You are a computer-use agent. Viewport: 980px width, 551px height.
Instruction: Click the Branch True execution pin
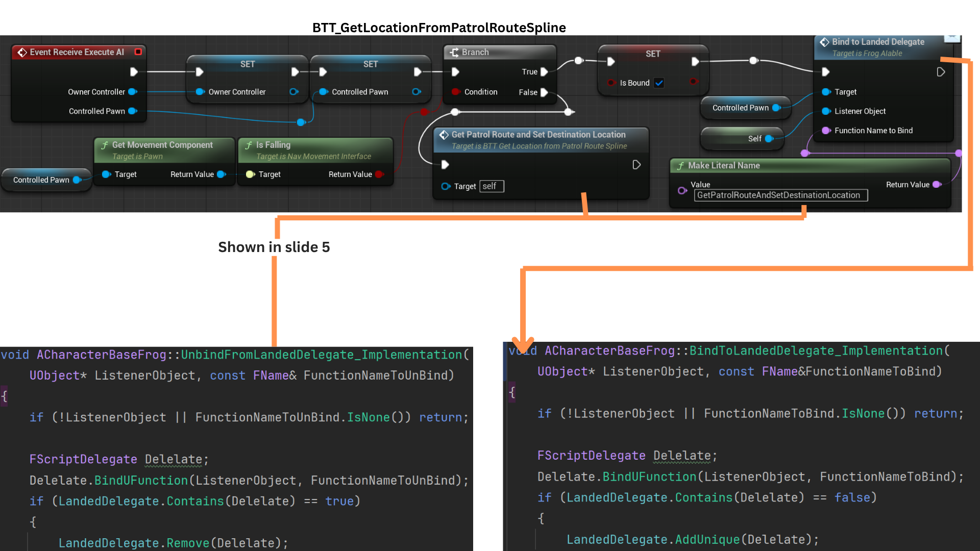(x=544, y=72)
